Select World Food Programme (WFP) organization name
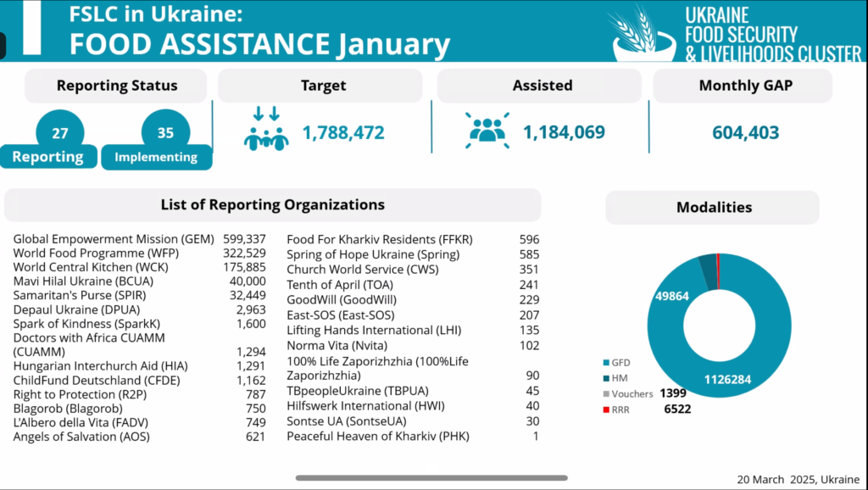This screenshot has height=490, width=868. [96, 253]
